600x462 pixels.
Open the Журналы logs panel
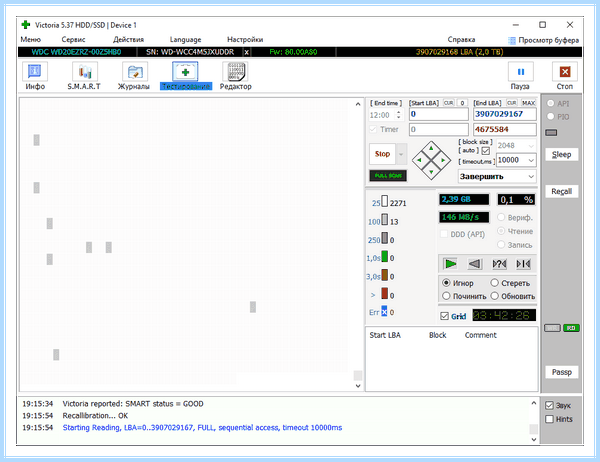point(134,76)
